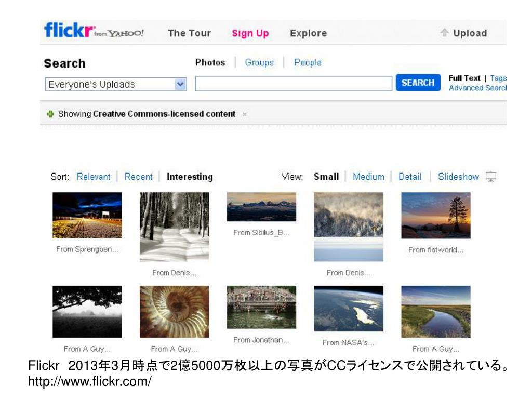
Task: Click the From Sprengben... caption
Action: tap(87, 249)
